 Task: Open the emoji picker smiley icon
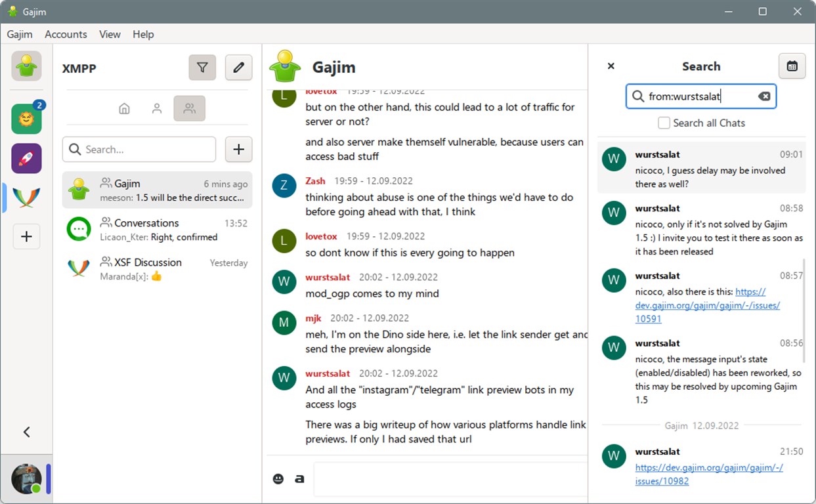(278, 479)
